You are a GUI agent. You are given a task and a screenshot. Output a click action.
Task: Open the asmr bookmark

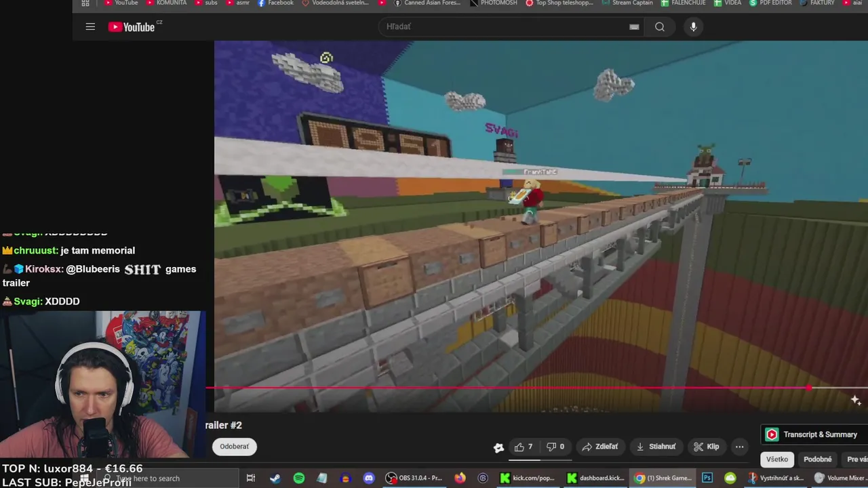click(238, 3)
